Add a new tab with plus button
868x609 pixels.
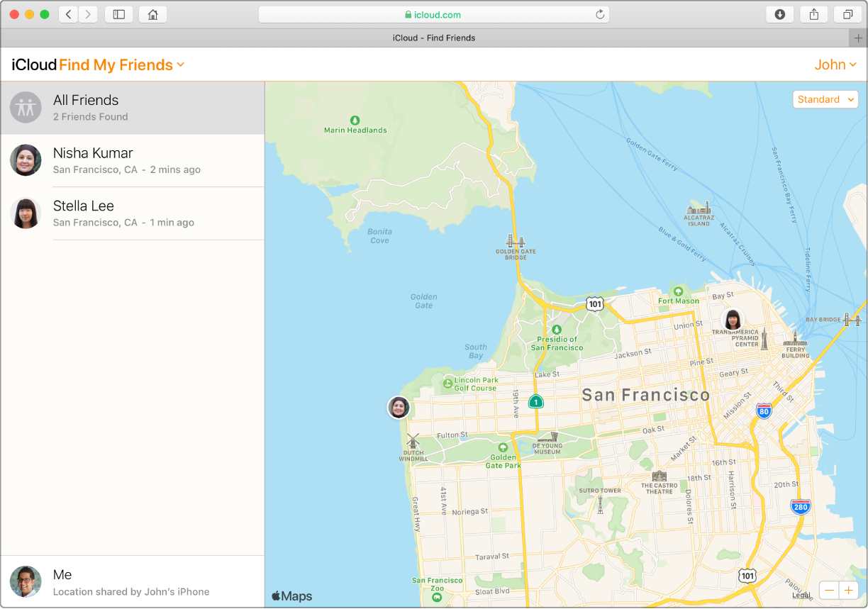point(859,38)
